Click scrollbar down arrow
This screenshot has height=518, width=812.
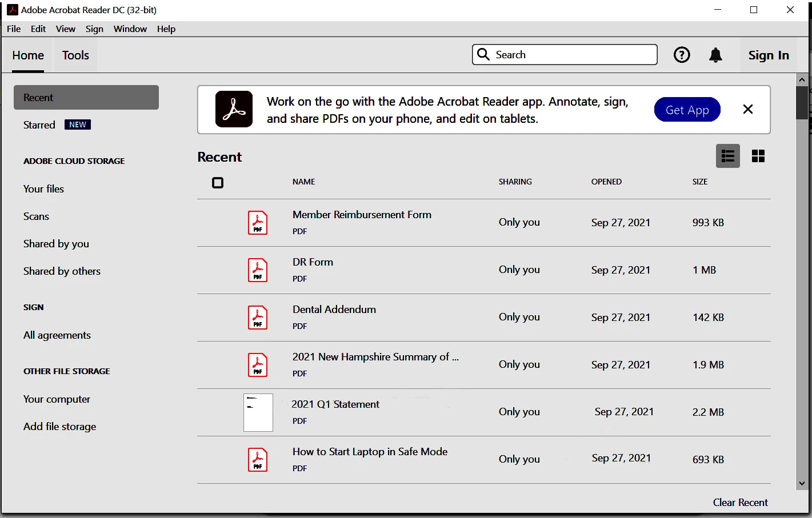(802, 483)
